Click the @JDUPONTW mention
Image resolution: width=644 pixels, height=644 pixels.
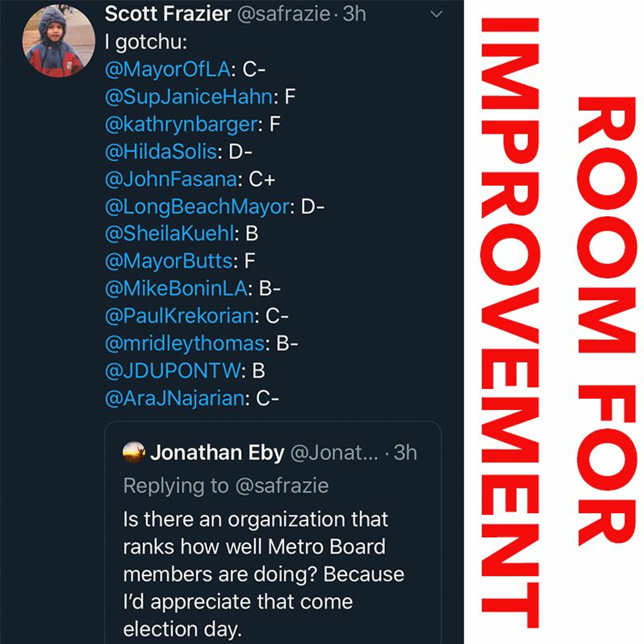[172, 370]
